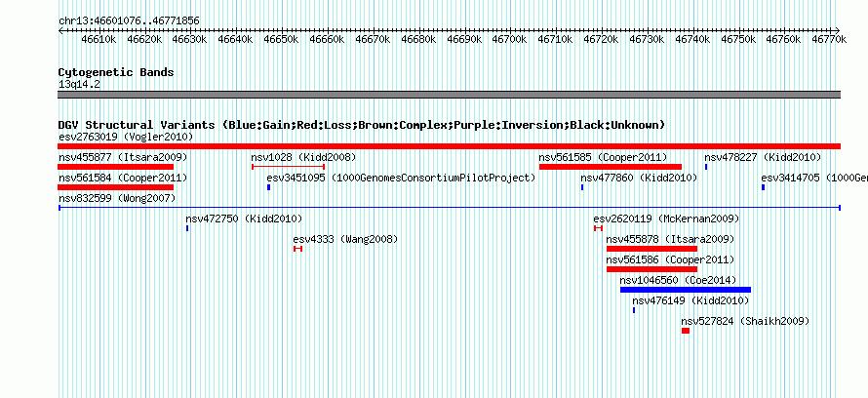Click the nsv477860 blue gain marker
Screen dimensions: 868x398
(582, 187)
